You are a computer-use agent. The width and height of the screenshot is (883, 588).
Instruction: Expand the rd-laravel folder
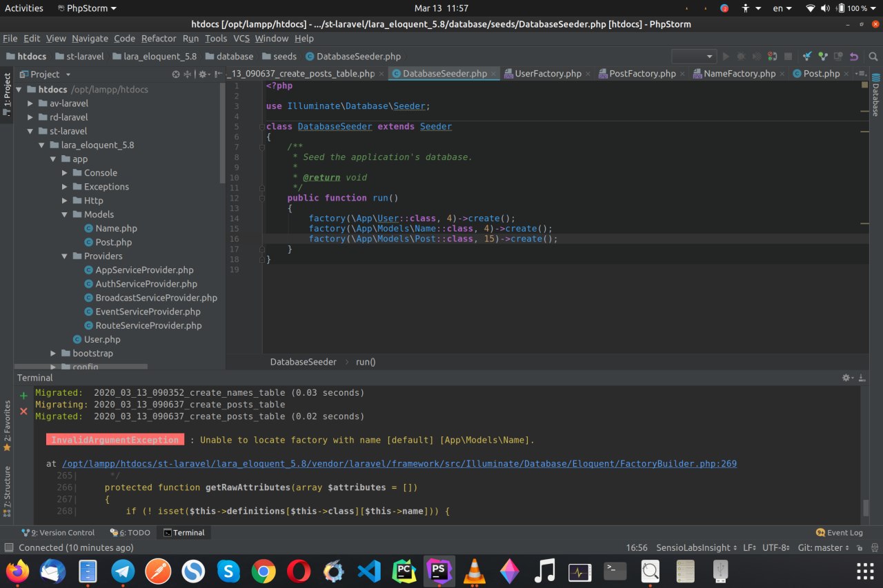(30, 117)
